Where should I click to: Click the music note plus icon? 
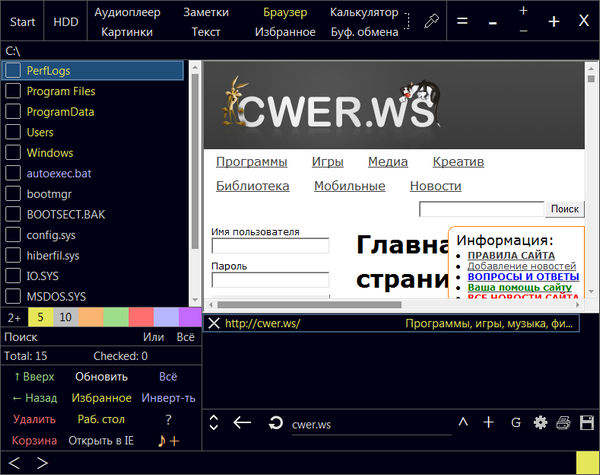(168, 440)
